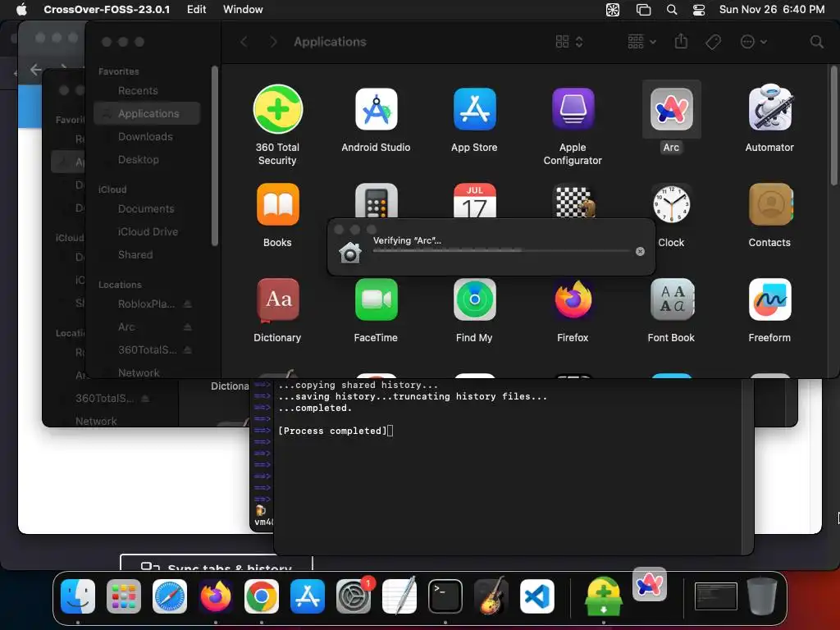This screenshot has width=840, height=630.
Task: Open the Edit menu
Action: point(196,9)
